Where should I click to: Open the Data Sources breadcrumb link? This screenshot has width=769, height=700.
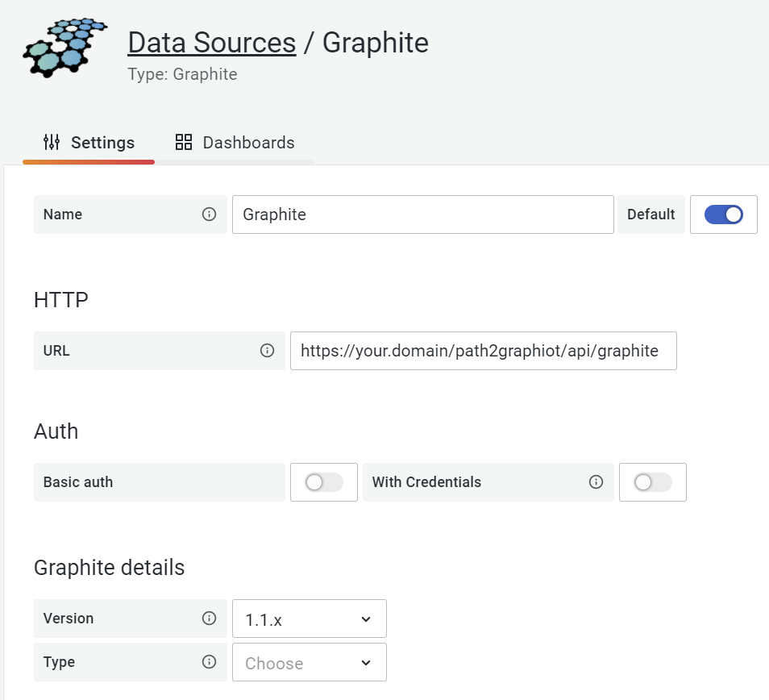[x=212, y=43]
